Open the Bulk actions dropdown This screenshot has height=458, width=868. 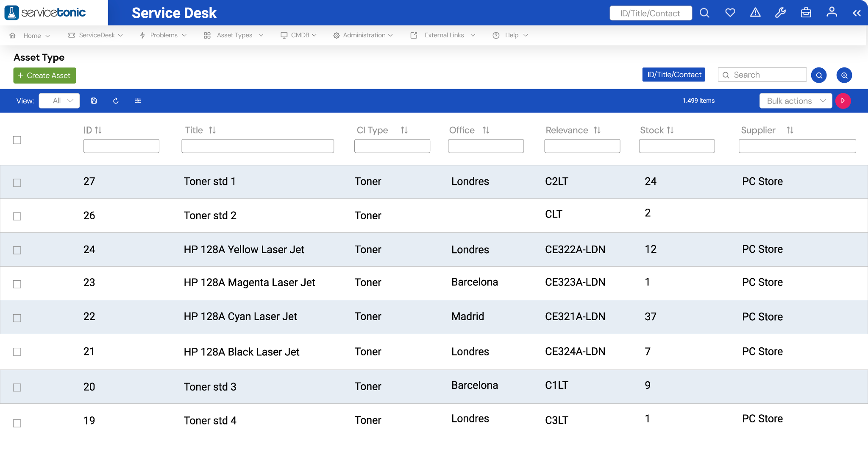click(x=796, y=101)
